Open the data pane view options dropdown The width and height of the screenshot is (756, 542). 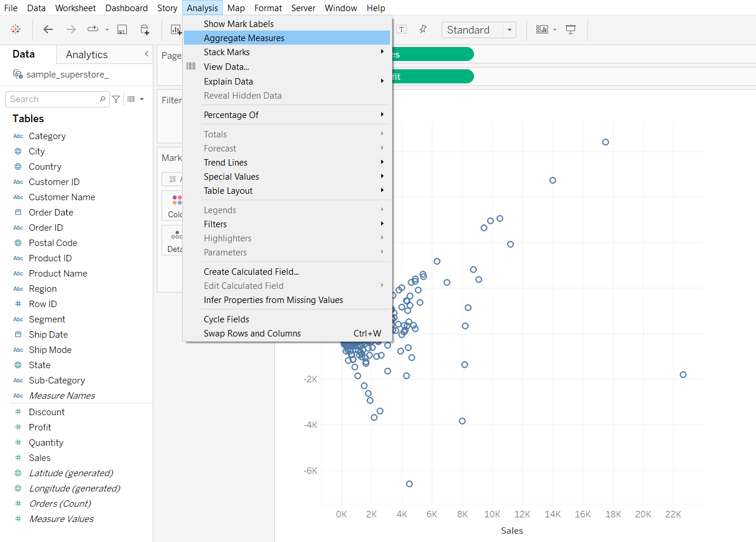[x=136, y=99]
